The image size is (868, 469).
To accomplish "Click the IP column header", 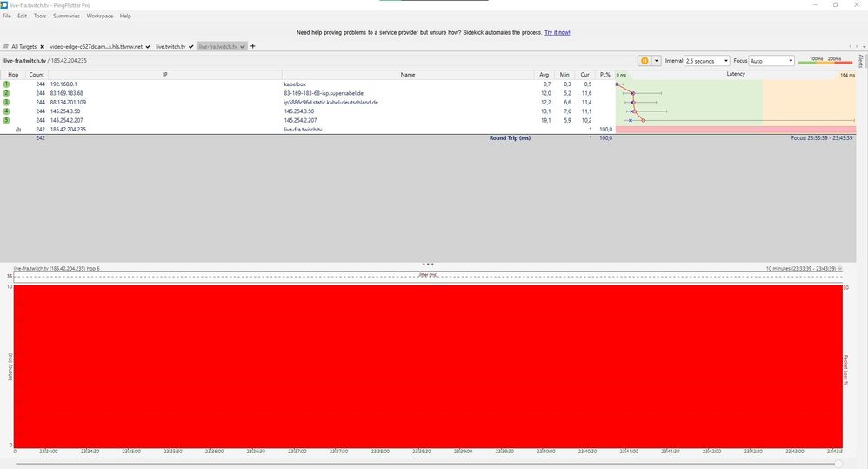I will (x=165, y=75).
